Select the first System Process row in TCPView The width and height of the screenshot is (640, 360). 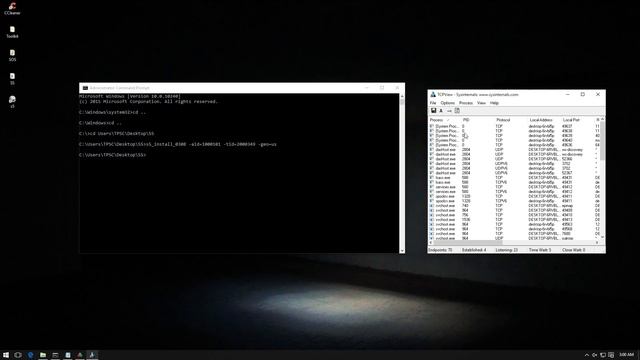coord(513,126)
